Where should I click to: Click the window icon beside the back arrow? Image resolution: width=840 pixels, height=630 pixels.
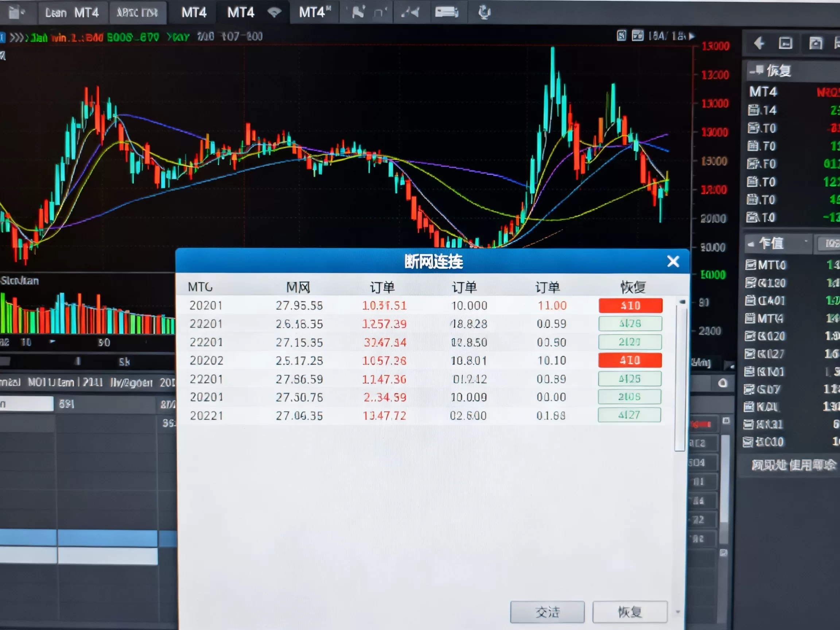[x=786, y=43]
